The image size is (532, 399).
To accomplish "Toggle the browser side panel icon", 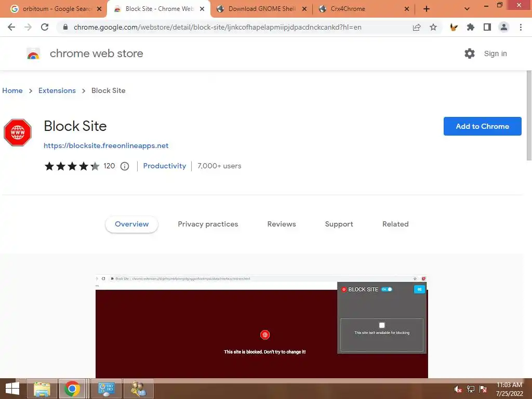I will pos(487,27).
